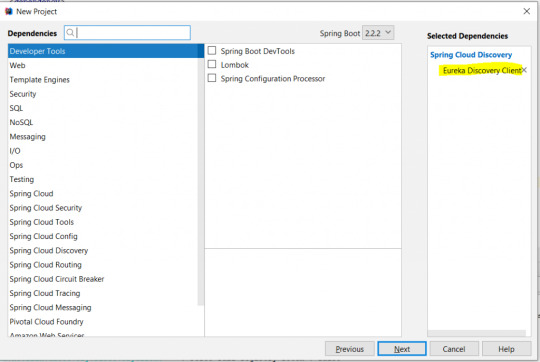Click the Next button
Image resolution: width=540 pixels, height=362 pixels.
402,349
